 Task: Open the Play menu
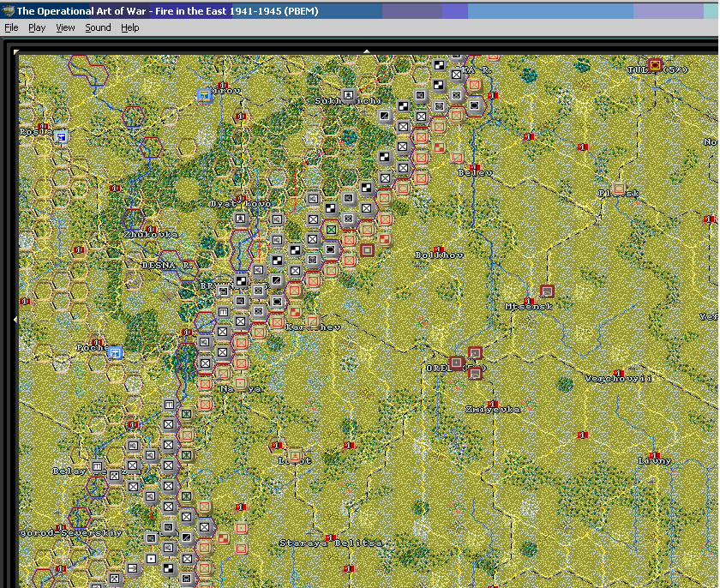(x=37, y=27)
